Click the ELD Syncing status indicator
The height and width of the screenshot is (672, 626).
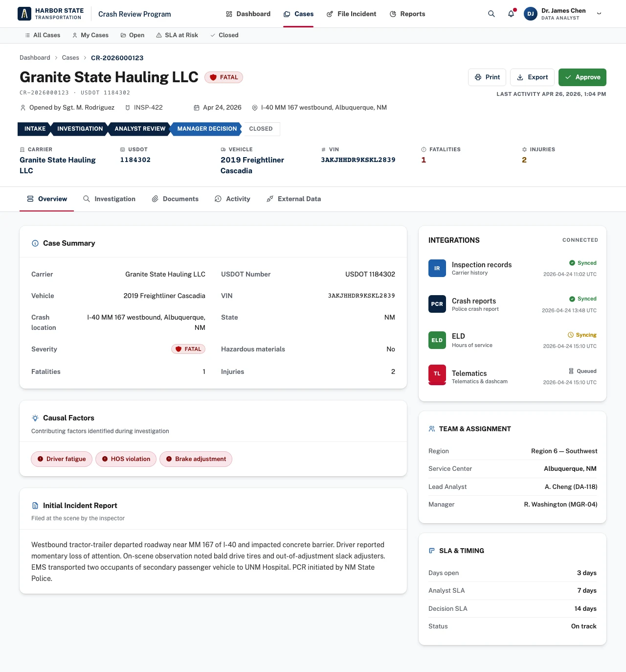(582, 335)
